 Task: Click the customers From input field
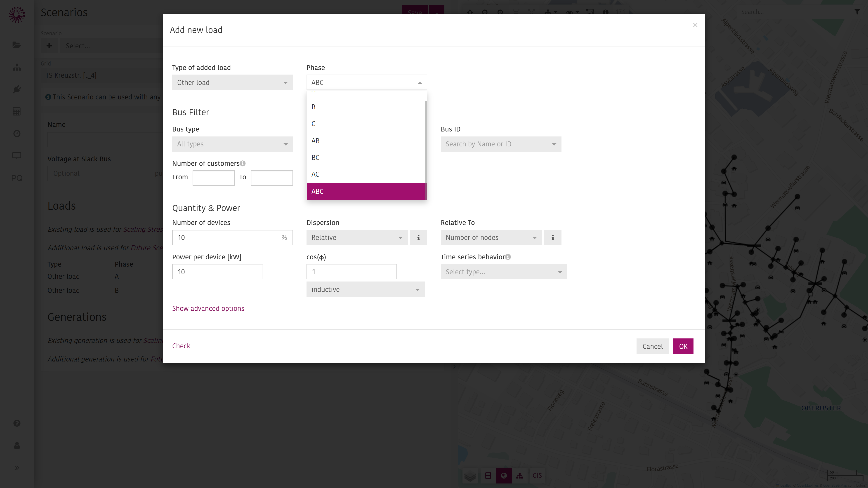(x=213, y=178)
